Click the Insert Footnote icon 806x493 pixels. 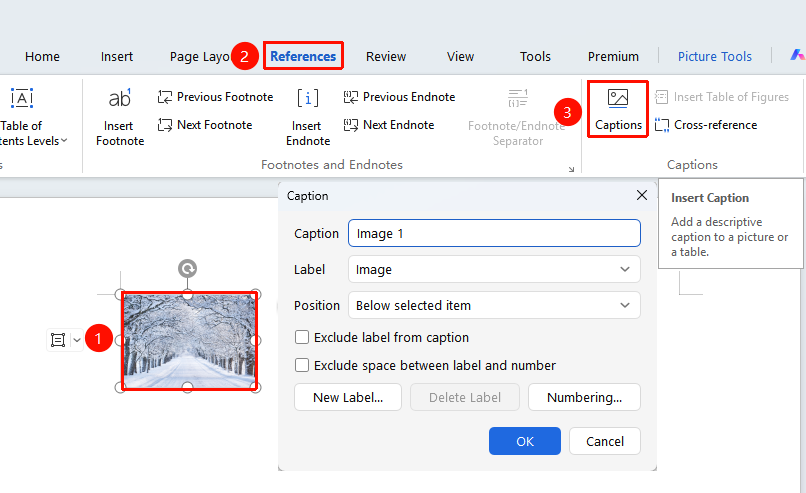(120, 98)
